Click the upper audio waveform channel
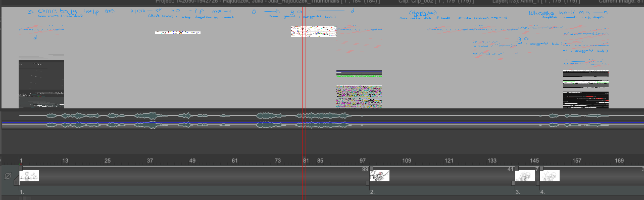 tap(323, 116)
